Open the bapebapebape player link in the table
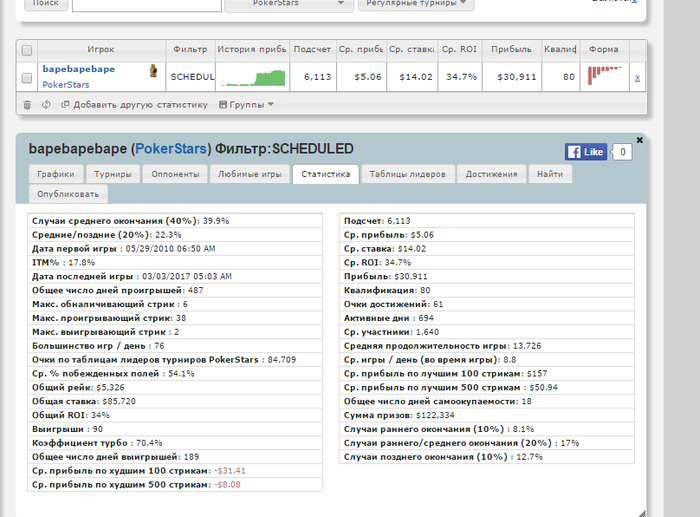This screenshot has height=517, width=700. 79,69
